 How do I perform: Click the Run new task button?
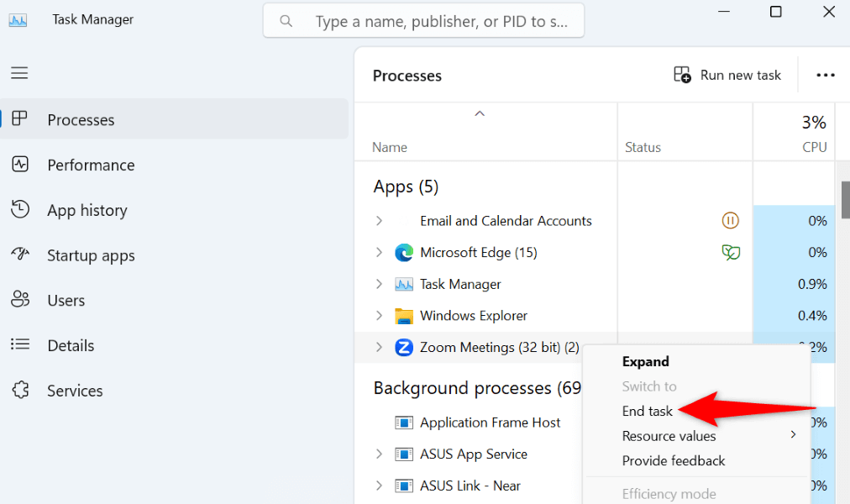click(x=727, y=76)
